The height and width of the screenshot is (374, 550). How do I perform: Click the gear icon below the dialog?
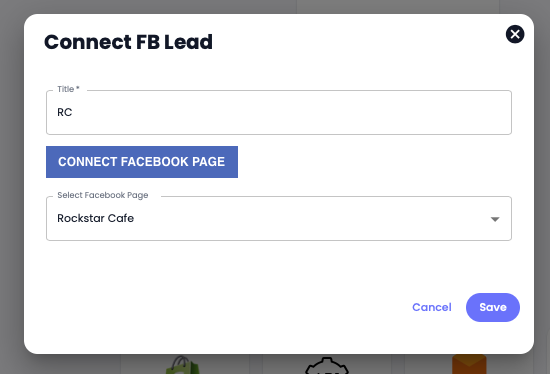[x=327, y=366]
